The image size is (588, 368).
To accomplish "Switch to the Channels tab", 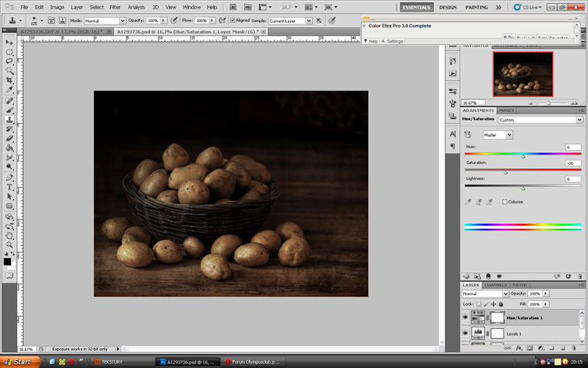I will tap(495, 285).
